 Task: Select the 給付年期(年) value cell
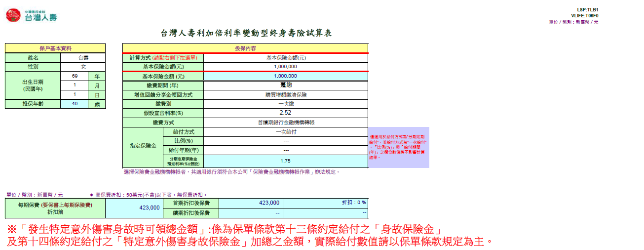click(x=286, y=150)
